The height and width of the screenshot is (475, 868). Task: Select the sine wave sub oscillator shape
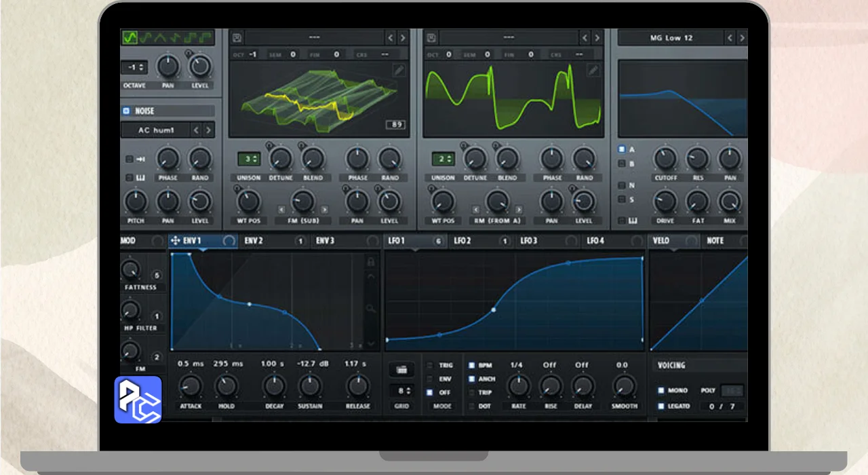click(130, 37)
